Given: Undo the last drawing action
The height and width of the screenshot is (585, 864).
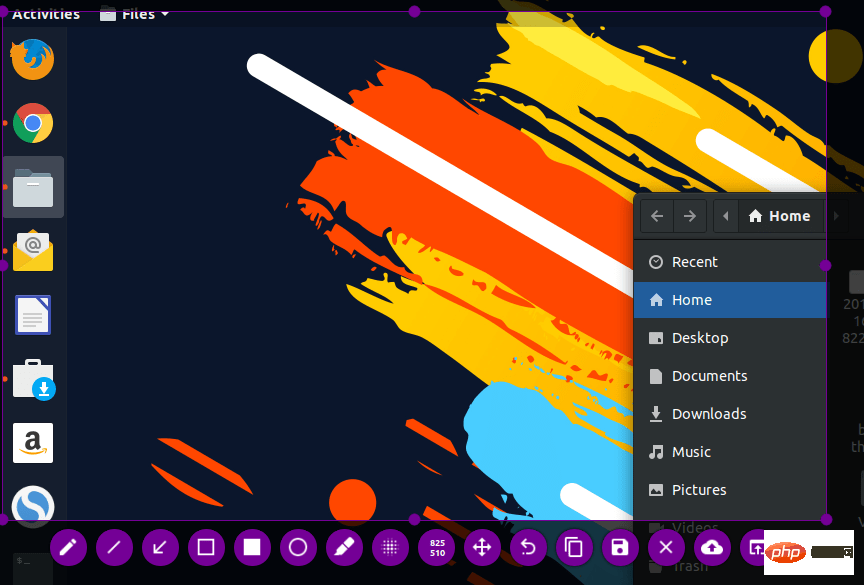Looking at the screenshot, I should (528, 548).
